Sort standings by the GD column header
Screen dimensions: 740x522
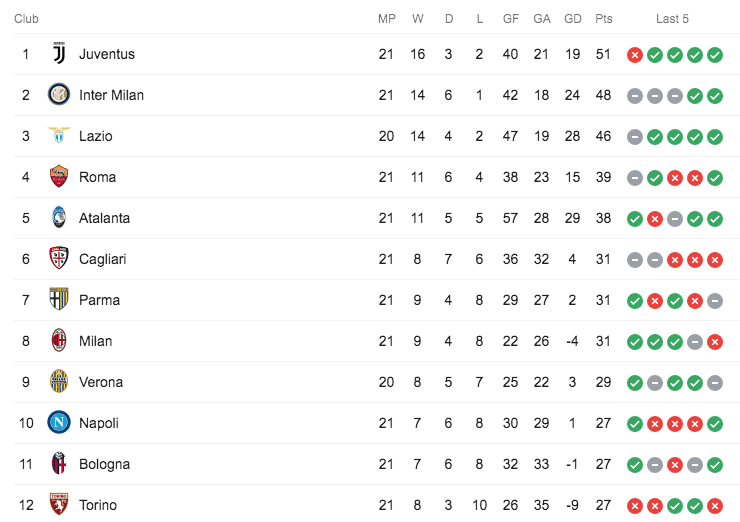tap(573, 19)
